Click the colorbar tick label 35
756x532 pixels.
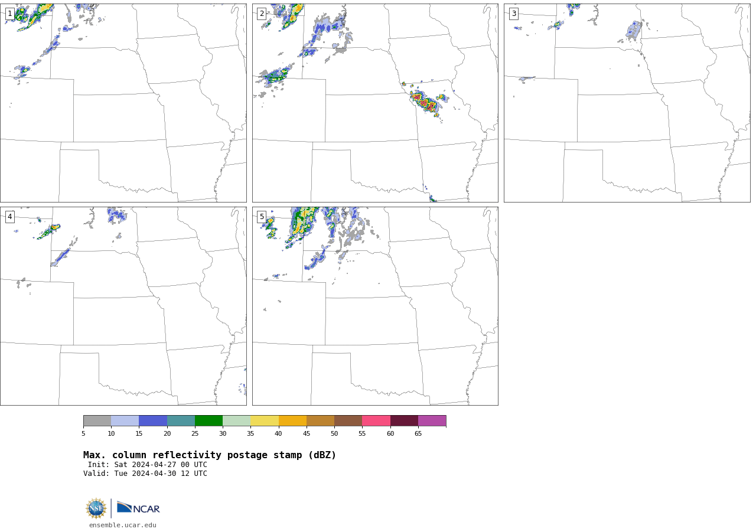click(250, 433)
